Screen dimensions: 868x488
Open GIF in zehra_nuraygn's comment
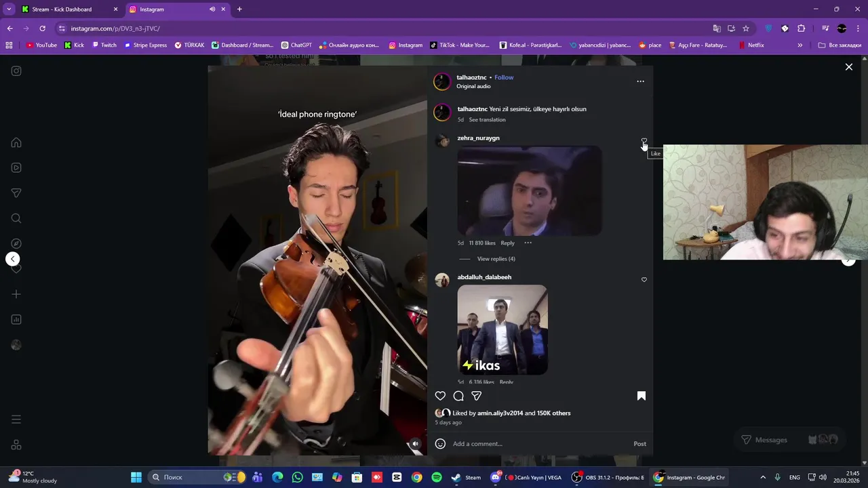tap(530, 190)
